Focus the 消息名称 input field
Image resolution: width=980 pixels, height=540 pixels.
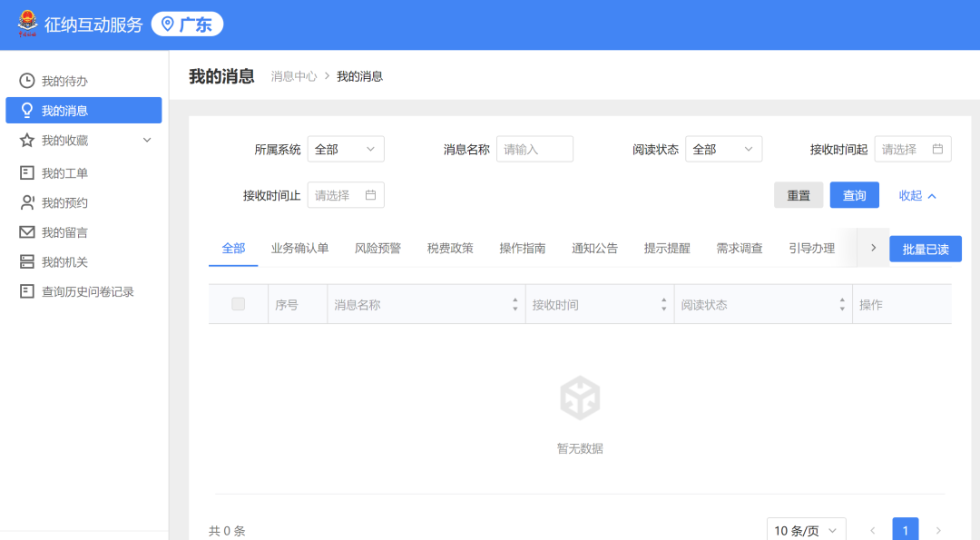click(x=535, y=149)
